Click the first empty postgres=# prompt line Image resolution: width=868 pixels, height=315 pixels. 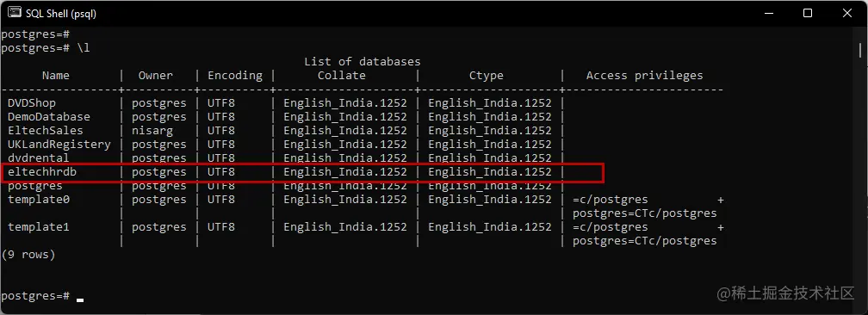click(35, 34)
